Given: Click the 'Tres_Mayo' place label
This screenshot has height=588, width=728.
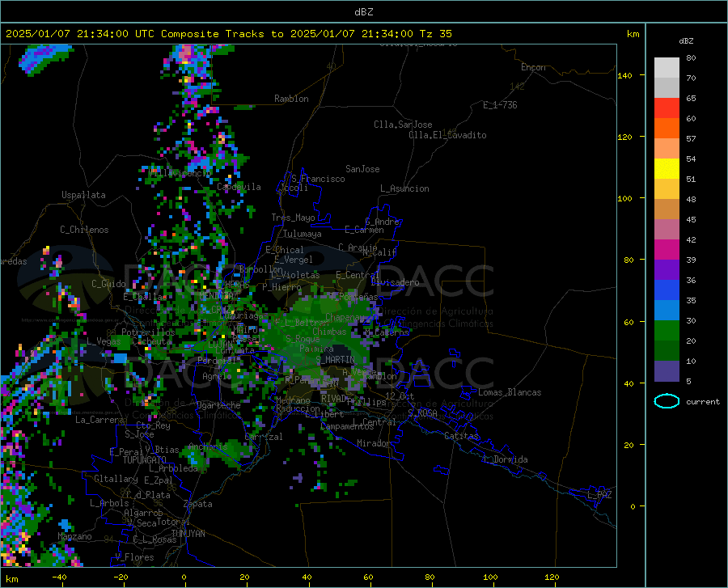Looking at the screenshot, I should tap(293, 218).
